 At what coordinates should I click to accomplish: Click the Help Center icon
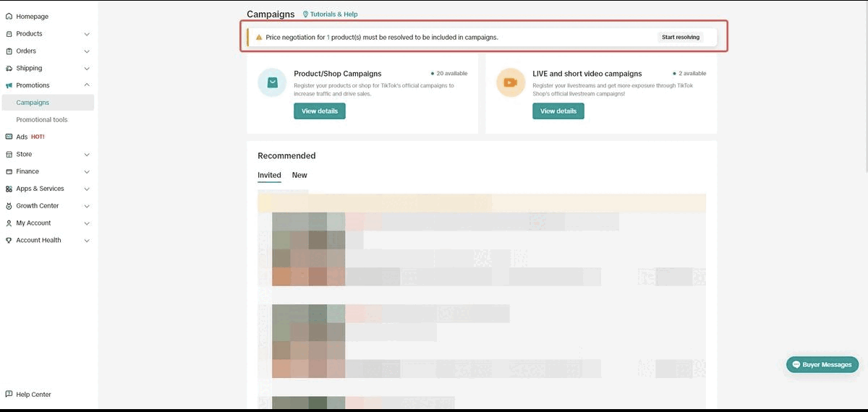9,394
